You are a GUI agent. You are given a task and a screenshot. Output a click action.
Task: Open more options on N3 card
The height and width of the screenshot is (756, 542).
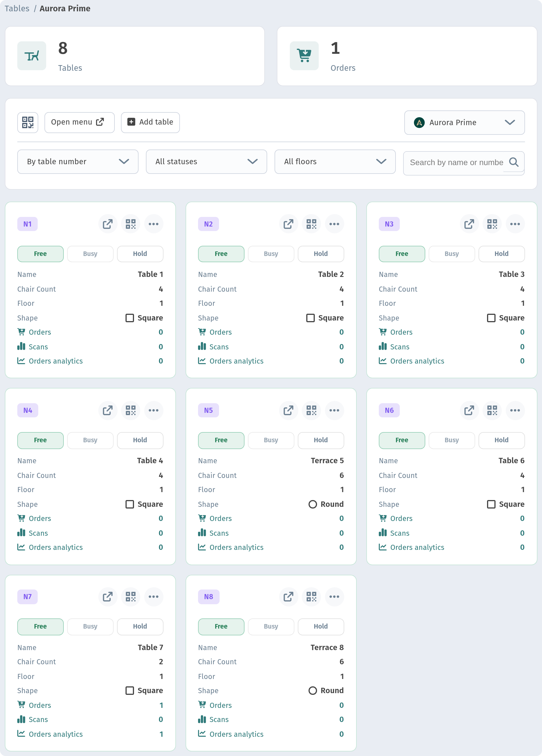pos(515,224)
